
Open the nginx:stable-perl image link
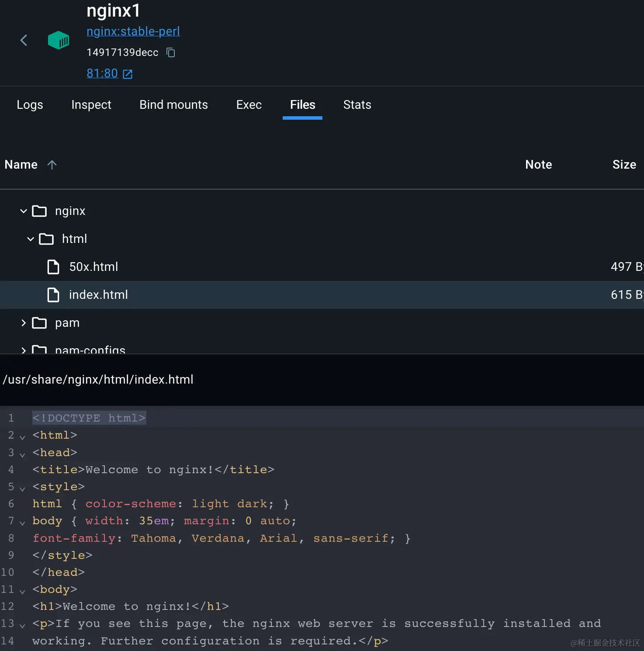(x=133, y=31)
